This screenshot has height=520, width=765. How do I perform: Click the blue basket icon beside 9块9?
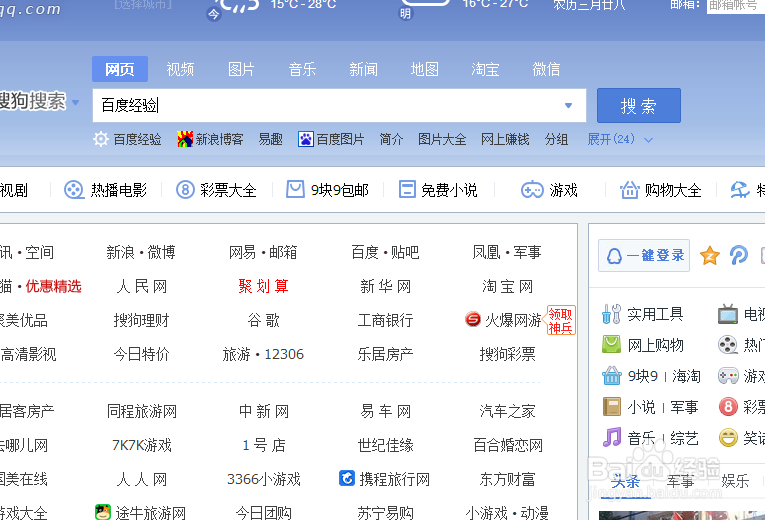(611, 376)
